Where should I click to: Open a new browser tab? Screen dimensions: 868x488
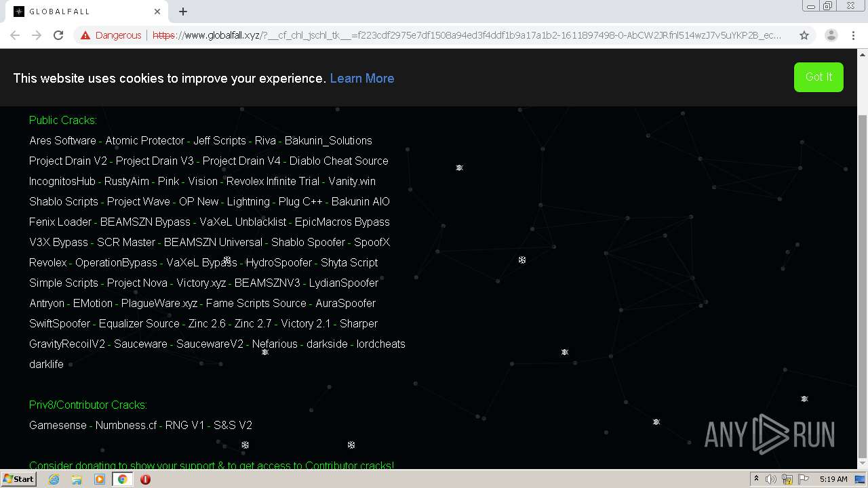pyautogui.click(x=183, y=12)
